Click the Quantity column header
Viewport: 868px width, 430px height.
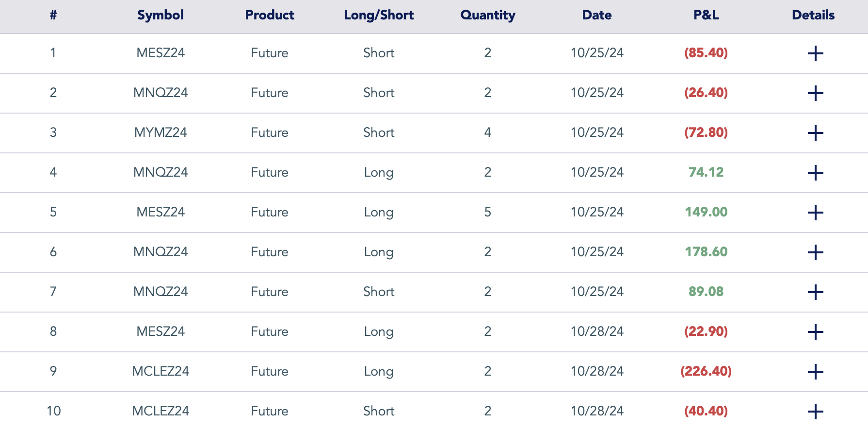point(487,15)
